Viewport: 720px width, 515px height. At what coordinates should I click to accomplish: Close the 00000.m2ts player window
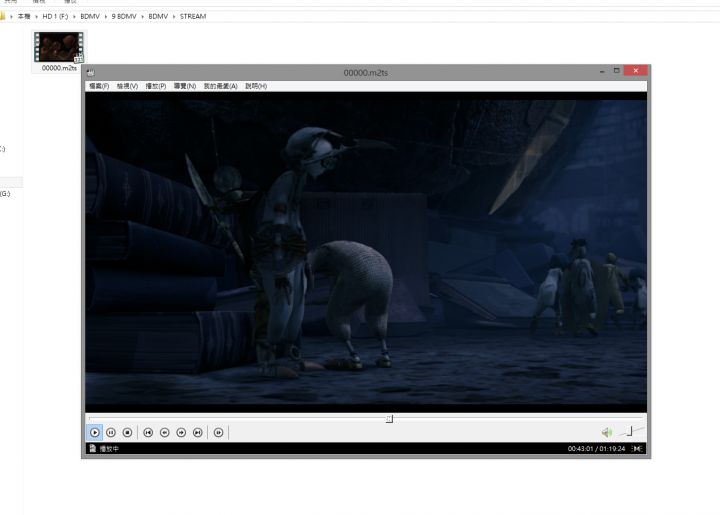click(636, 71)
